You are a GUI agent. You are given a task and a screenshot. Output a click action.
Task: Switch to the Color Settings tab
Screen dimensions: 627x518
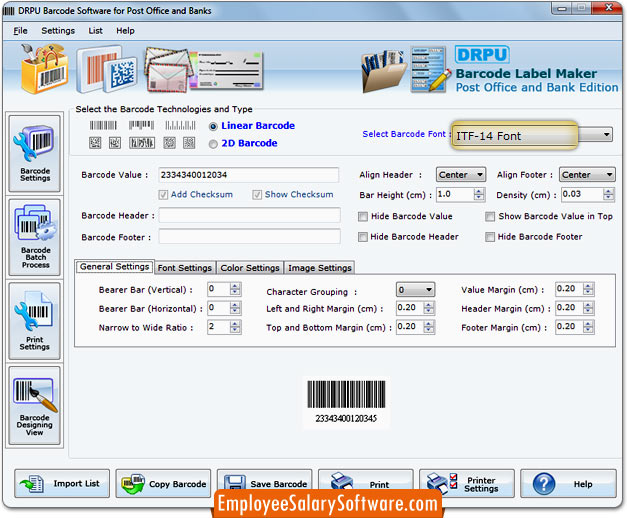pos(250,268)
